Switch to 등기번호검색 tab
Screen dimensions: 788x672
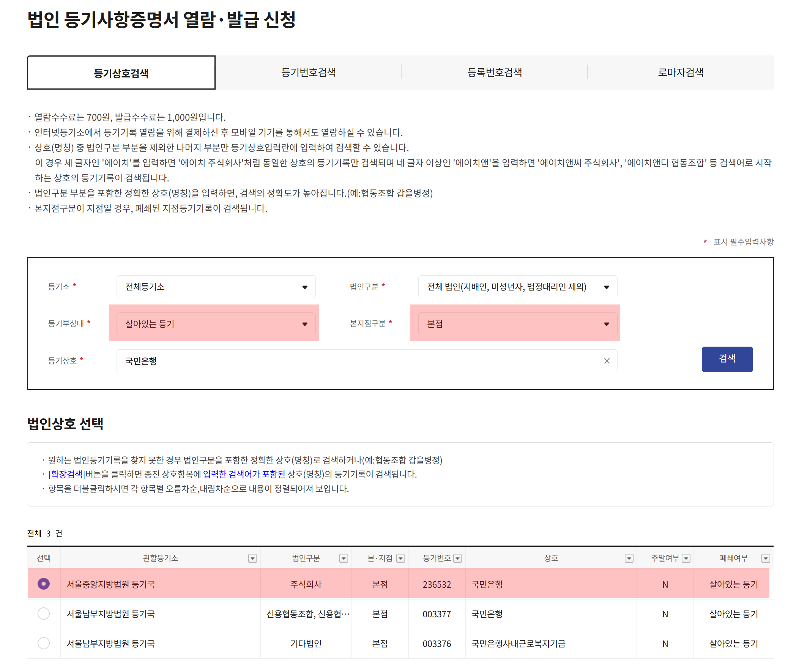[x=309, y=72]
